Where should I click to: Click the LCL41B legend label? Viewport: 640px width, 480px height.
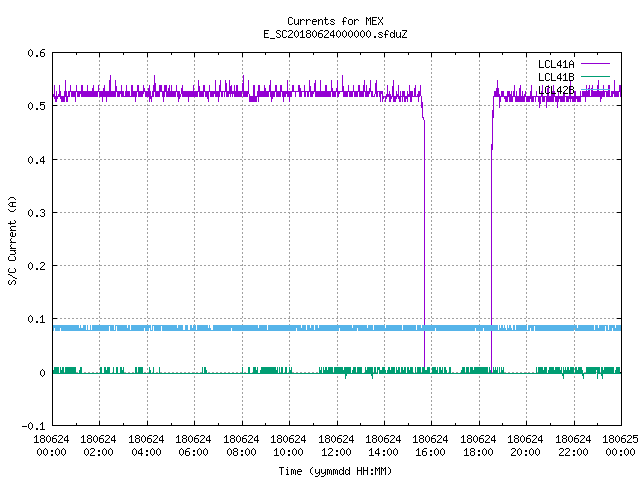(556, 77)
